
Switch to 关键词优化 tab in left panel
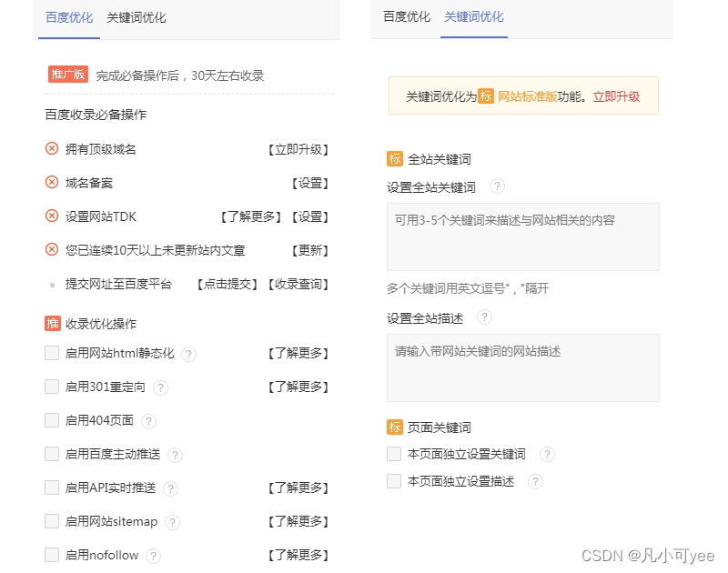point(136,17)
